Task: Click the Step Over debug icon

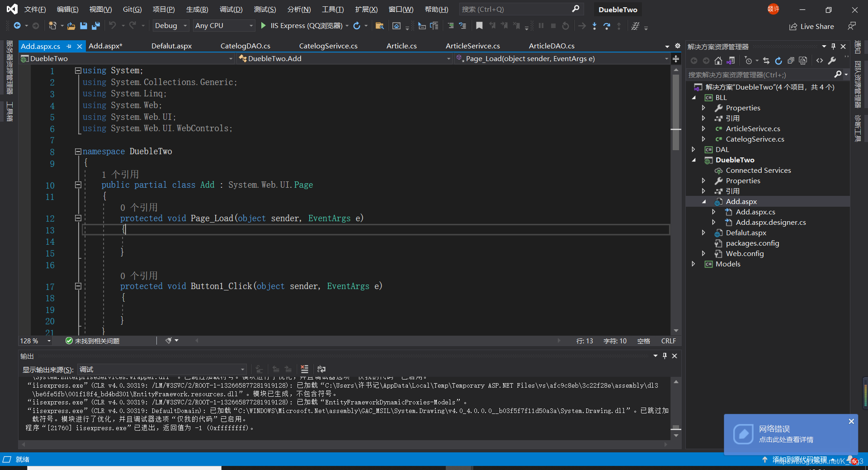Action: point(607,26)
